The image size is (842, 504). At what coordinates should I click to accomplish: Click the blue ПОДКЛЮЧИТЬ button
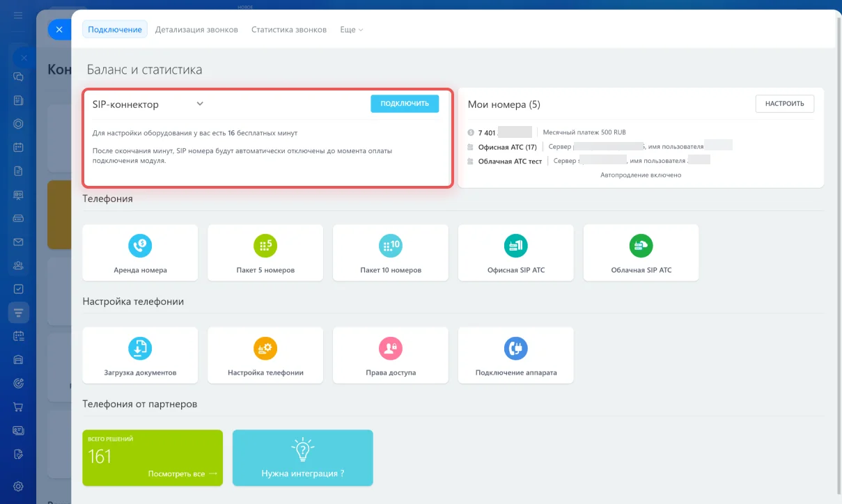(x=405, y=104)
